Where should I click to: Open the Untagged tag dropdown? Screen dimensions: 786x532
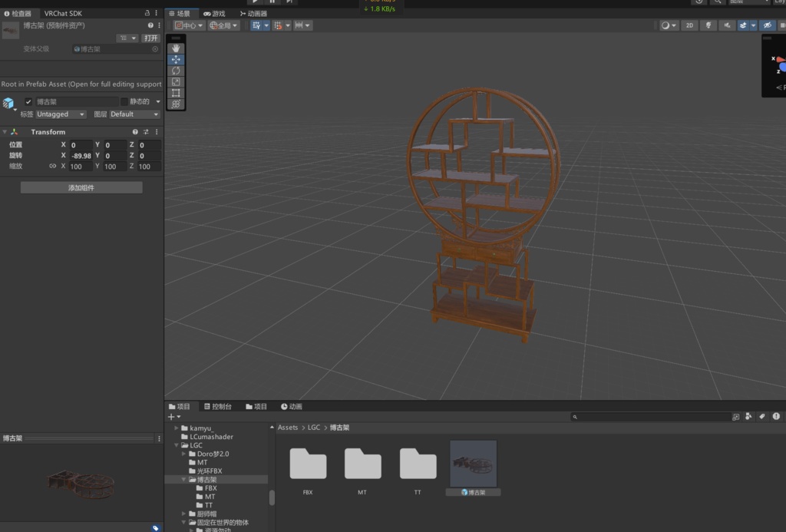coord(62,114)
